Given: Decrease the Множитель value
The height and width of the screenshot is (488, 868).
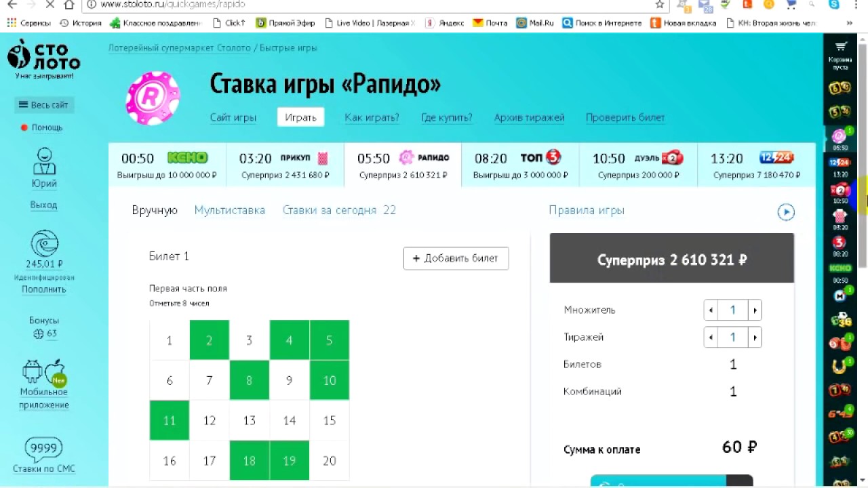Looking at the screenshot, I should pos(711,310).
